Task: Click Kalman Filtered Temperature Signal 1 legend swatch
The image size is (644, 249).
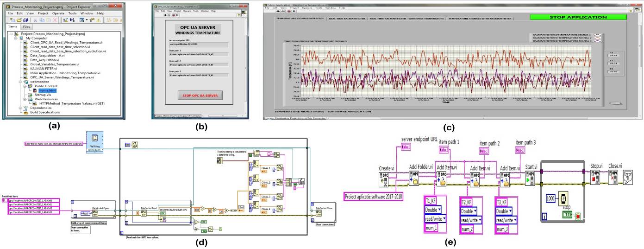Action: [598, 34]
